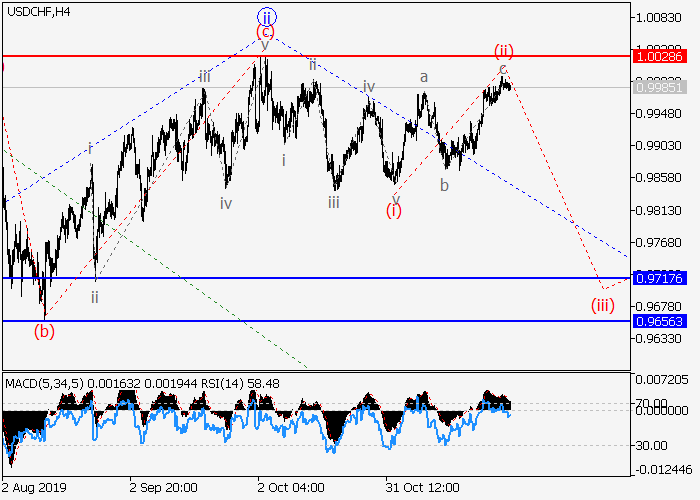Click the red (ii) wave label
The width and height of the screenshot is (700, 500).
[x=503, y=50]
